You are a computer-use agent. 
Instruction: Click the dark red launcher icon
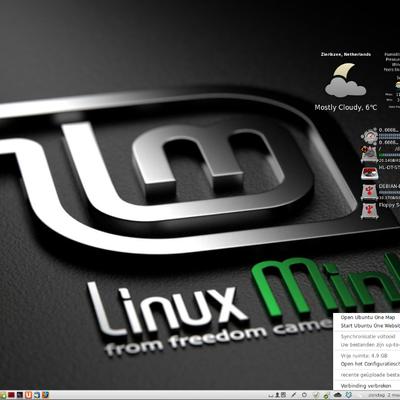[11, 395]
